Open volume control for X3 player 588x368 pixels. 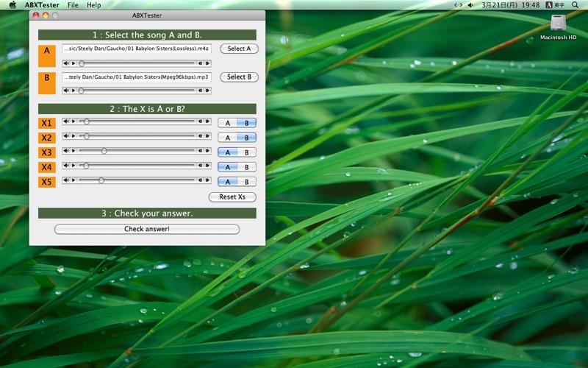click(66, 151)
